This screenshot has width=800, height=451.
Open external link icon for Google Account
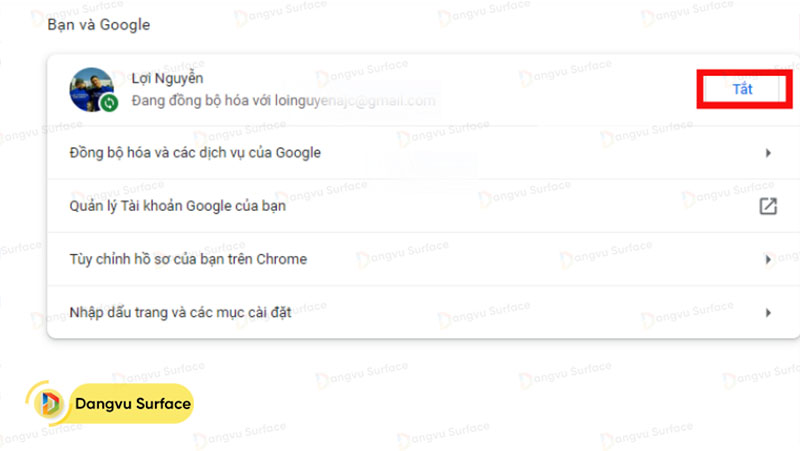coord(767,206)
